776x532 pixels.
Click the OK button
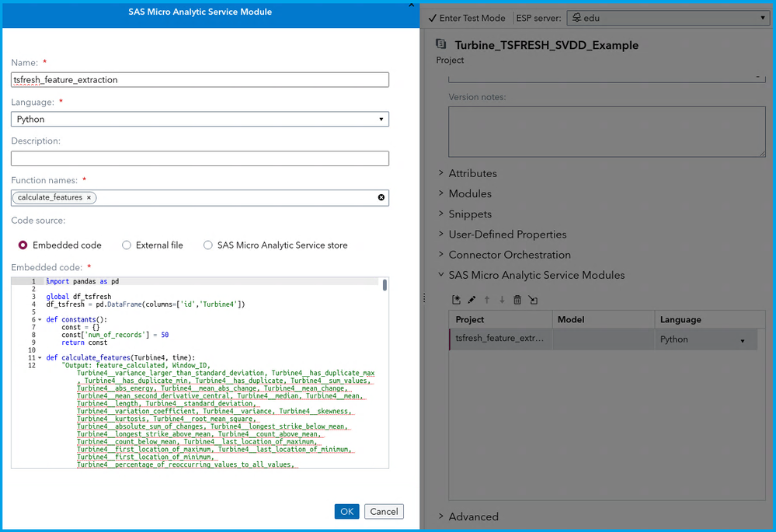pyautogui.click(x=346, y=511)
